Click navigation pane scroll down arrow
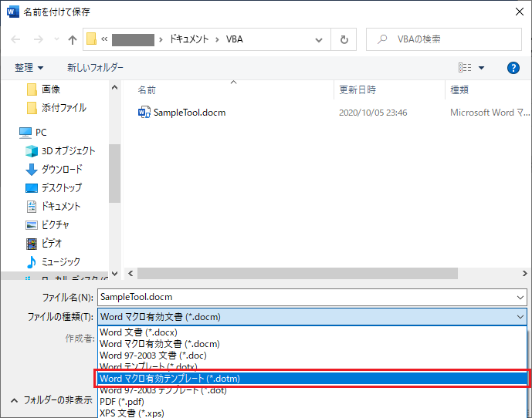532x418 pixels. click(x=115, y=273)
